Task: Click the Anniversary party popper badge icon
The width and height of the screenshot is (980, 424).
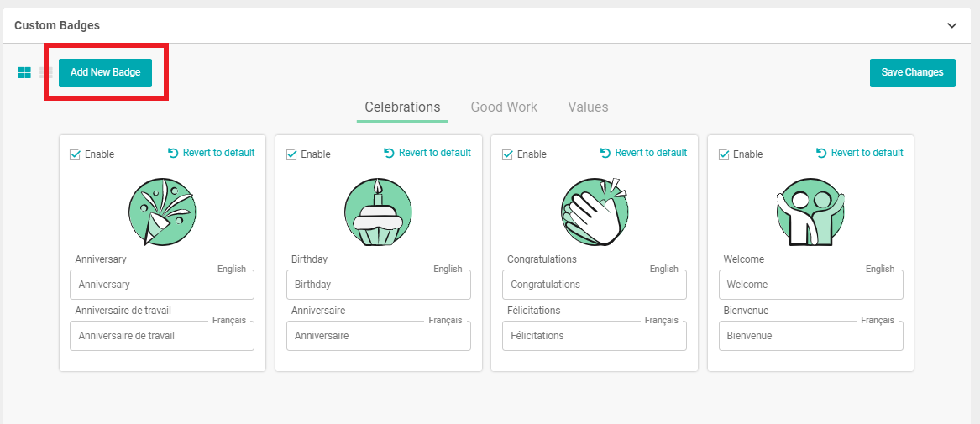Action: [162, 212]
